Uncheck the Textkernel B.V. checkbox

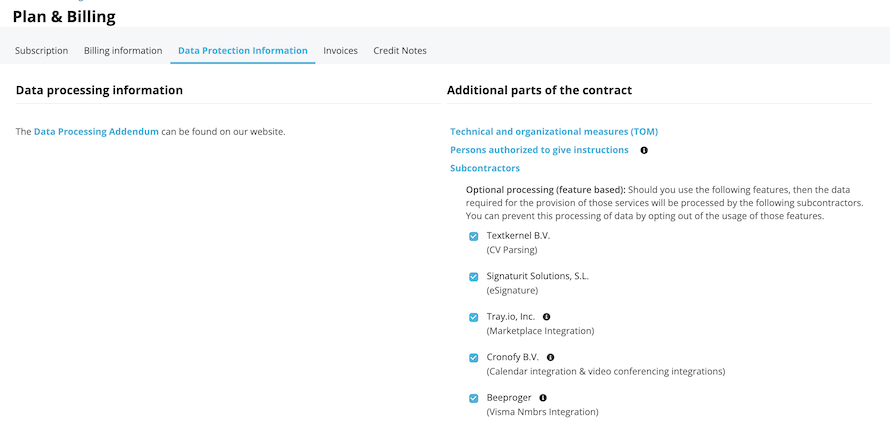click(473, 236)
